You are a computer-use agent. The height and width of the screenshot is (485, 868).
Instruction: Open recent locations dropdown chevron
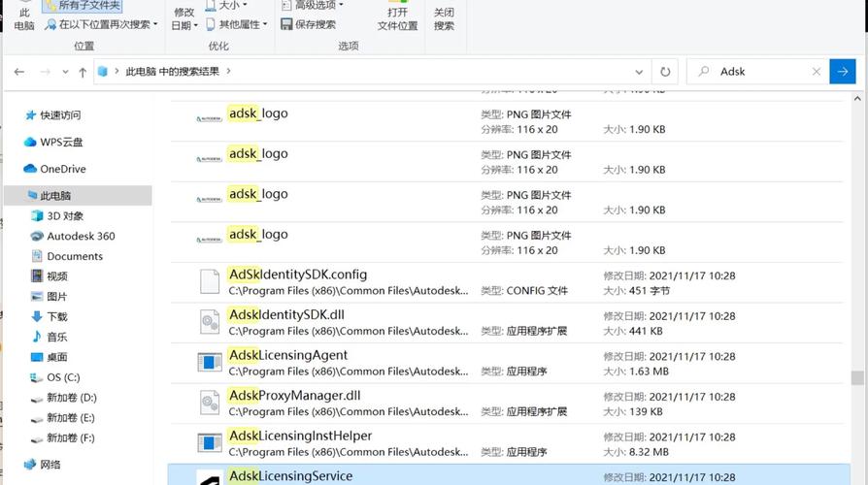pyautogui.click(x=65, y=72)
